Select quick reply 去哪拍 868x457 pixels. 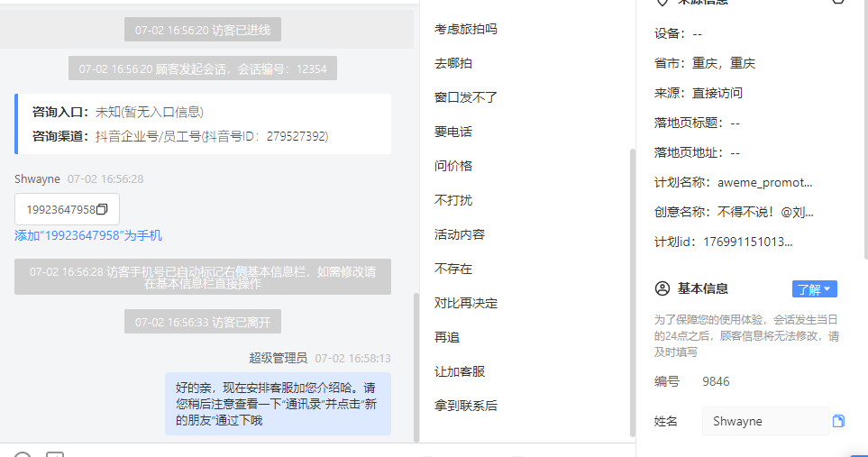(452, 63)
